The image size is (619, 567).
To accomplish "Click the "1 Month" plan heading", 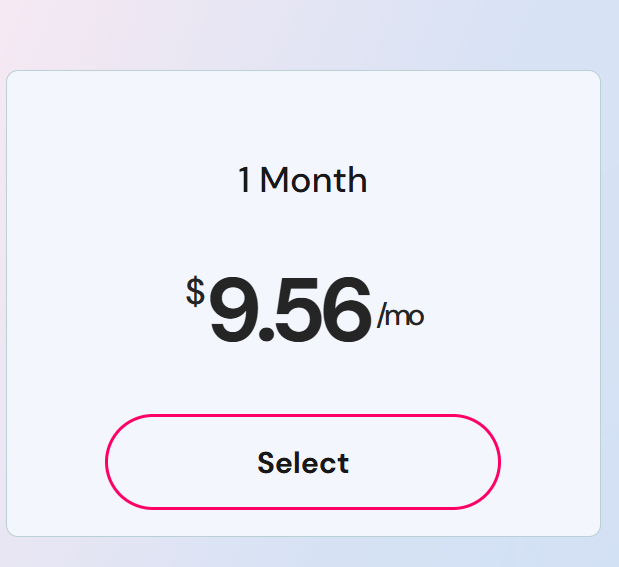I will [x=303, y=181].
